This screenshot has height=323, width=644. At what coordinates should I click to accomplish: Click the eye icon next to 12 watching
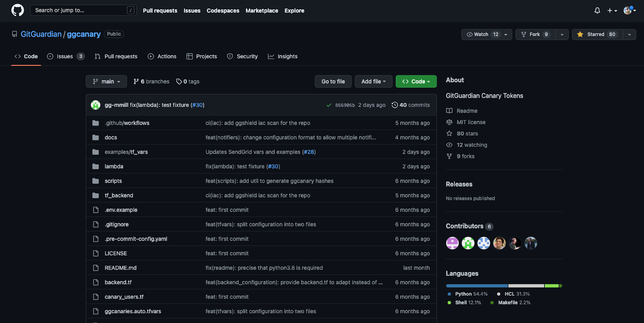click(449, 145)
